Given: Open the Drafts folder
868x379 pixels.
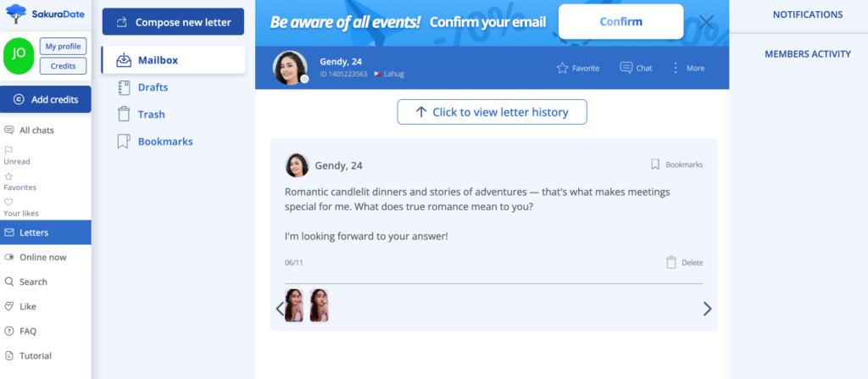Looking at the screenshot, I should point(153,87).
